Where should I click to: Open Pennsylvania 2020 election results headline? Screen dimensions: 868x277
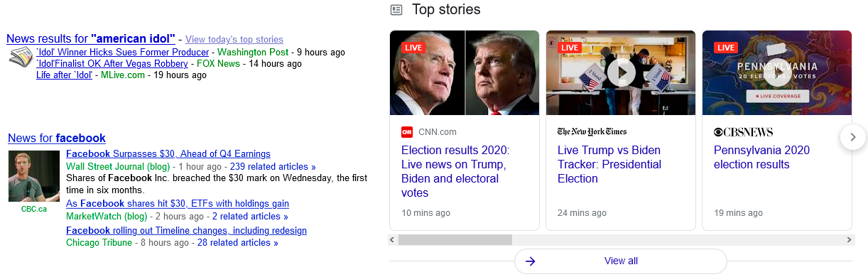pyautogui.click(x=761, y=157)
